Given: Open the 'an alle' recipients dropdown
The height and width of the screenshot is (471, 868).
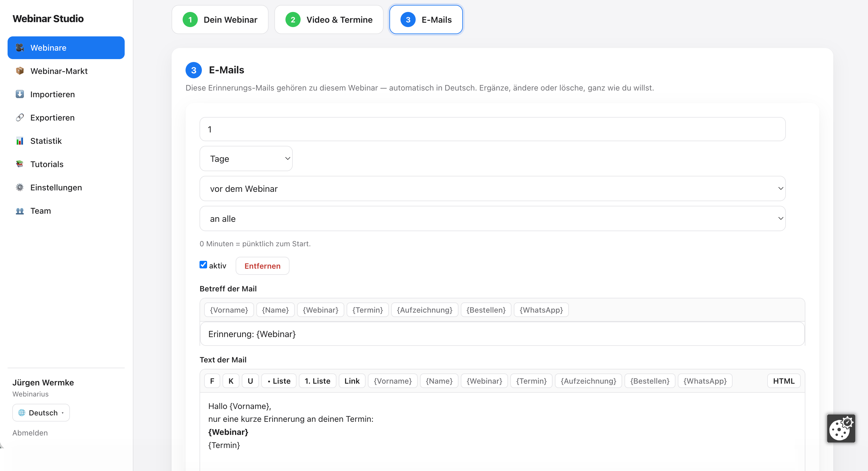Looking at the screenshot, I should [x=492, y=219].
